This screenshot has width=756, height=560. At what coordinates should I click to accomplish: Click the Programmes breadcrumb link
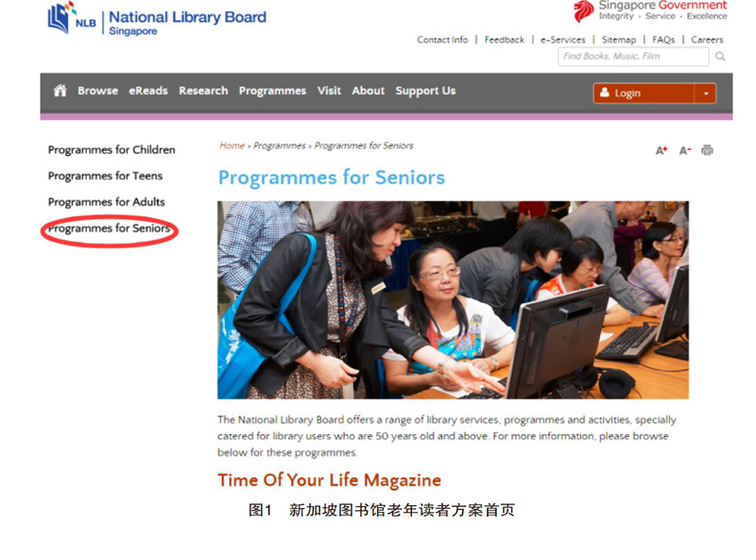279,145
